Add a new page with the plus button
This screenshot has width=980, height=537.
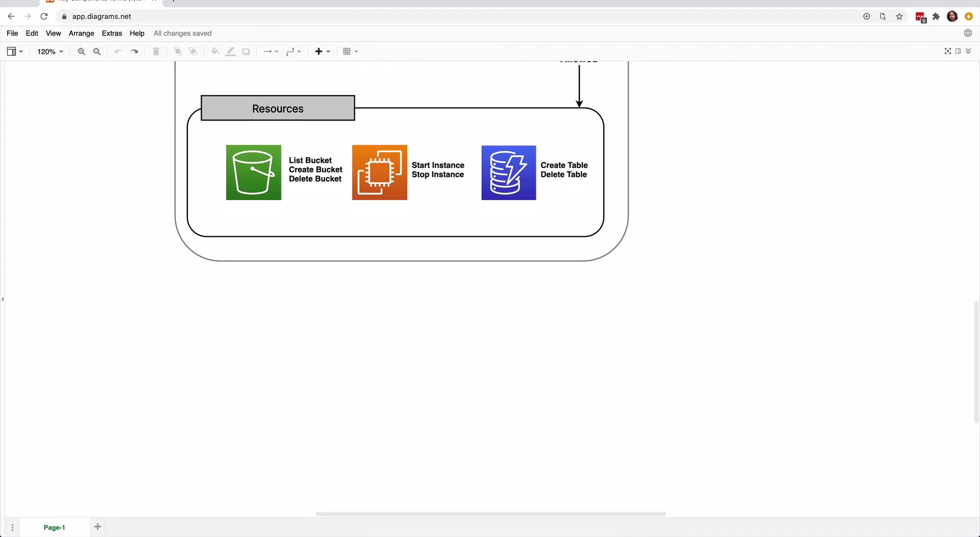click(x=97, y=527)
